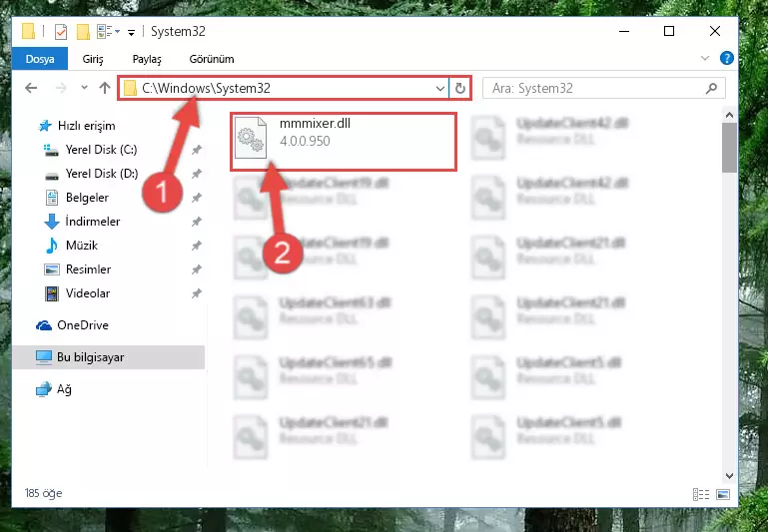Switch to the Paylaş ribbon tab
This screenshot has width=768, height=532.
click(147, 59)
